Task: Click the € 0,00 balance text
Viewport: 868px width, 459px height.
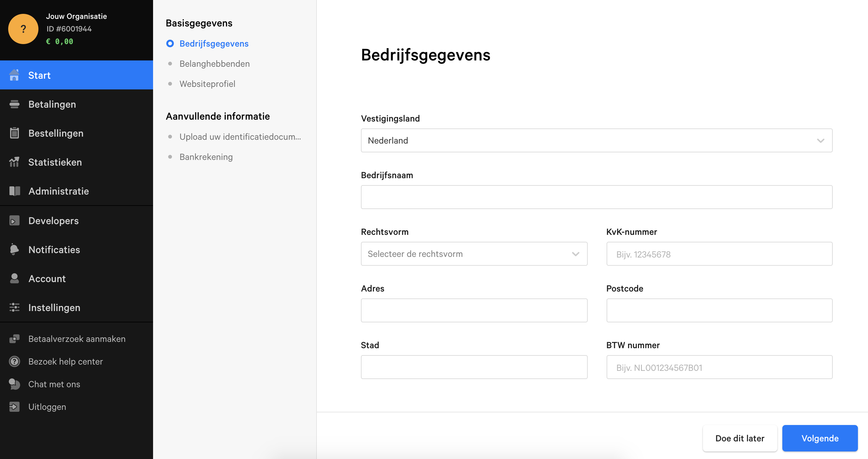Action: point(60,42)
